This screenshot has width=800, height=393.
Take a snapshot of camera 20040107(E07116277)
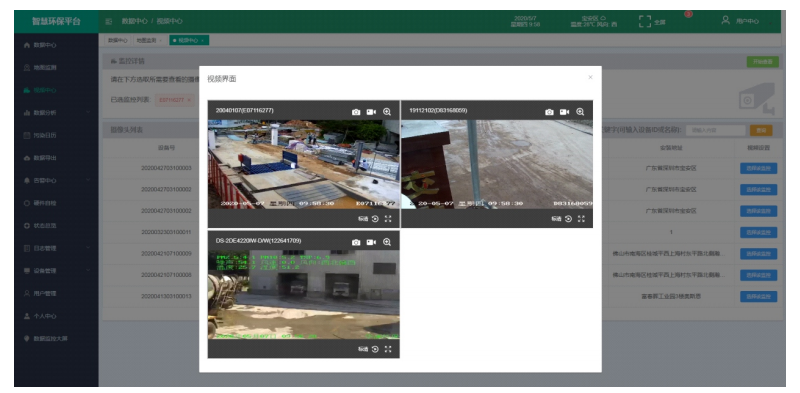tap(356, 112)
